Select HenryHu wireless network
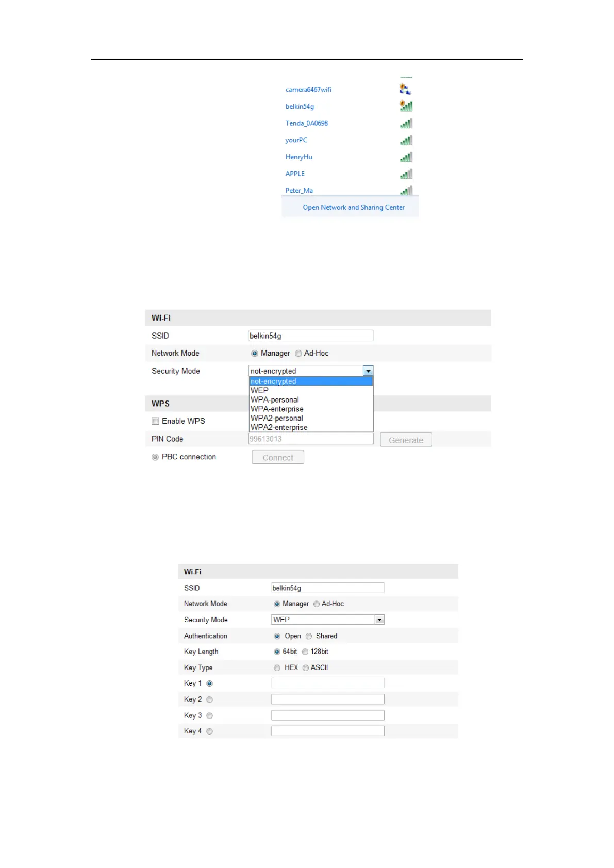The height and width of the screenshot is (868, 614). pos(299,157)
